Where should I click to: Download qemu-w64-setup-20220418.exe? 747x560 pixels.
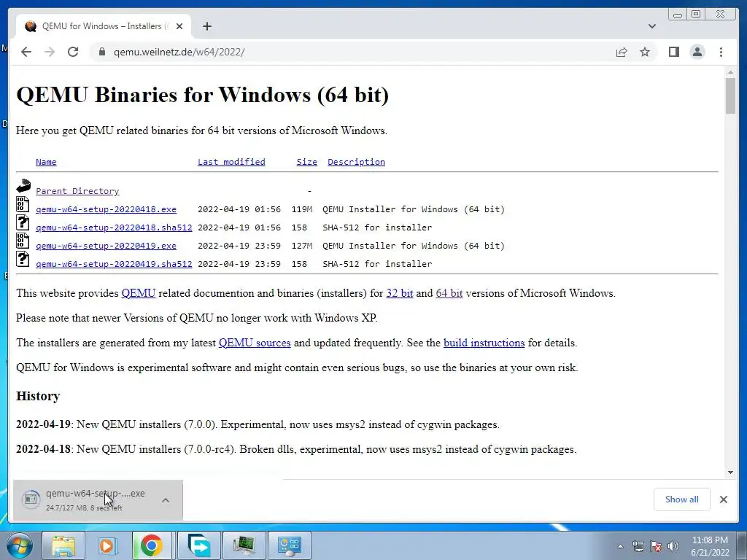pyautogui.click(x=107, y=209)
